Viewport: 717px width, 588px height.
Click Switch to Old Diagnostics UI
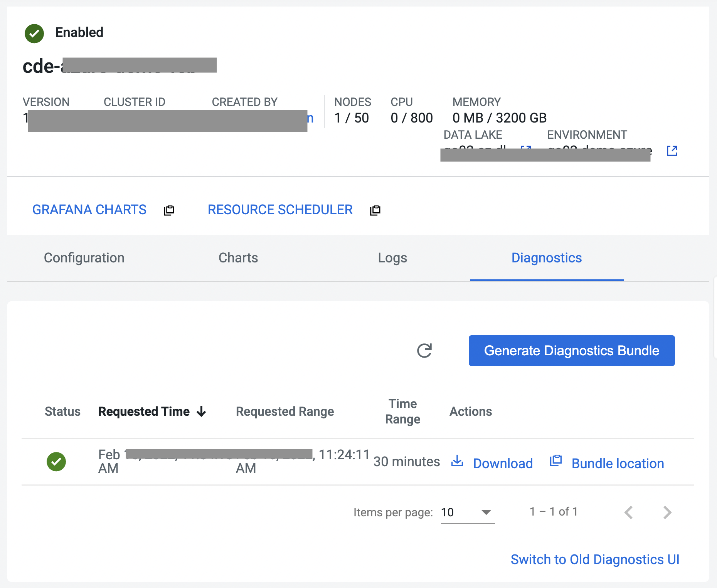point(595,559)
